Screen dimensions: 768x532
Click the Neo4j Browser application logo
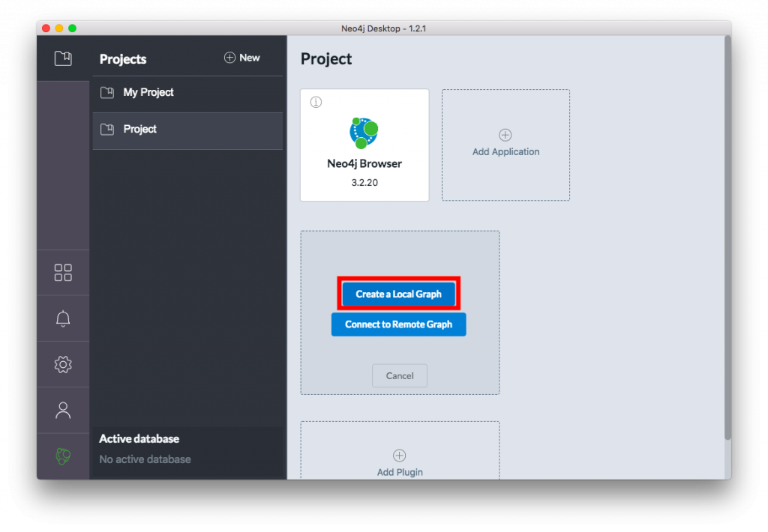(x=364, y=133)
